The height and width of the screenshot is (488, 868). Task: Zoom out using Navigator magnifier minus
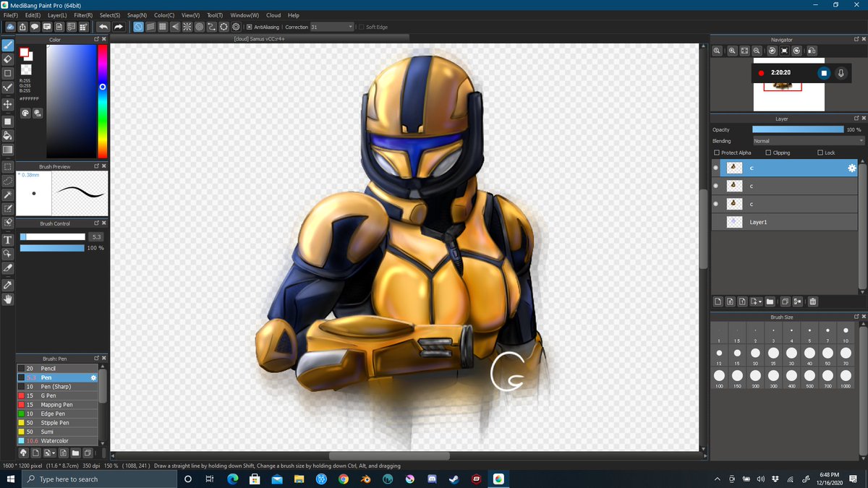coord(757,51)
